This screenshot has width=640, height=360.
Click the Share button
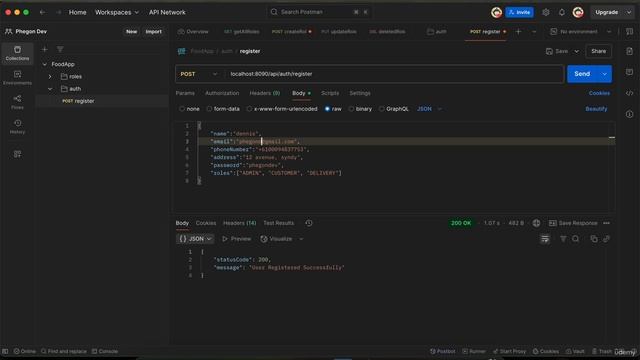598,51
